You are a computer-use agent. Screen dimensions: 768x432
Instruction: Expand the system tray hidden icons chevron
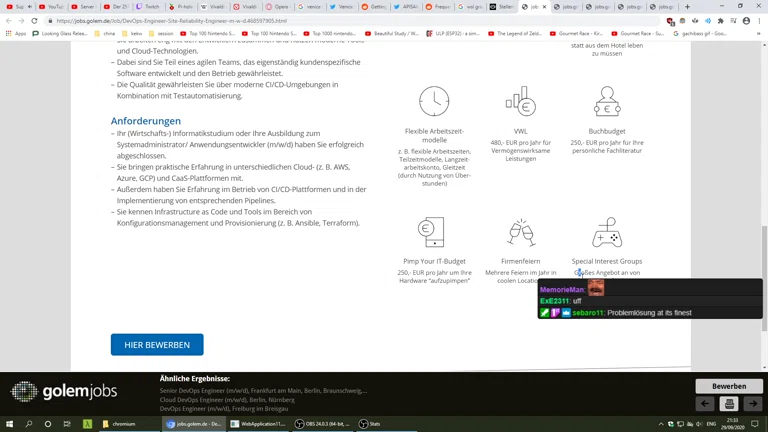pos(661,424)
